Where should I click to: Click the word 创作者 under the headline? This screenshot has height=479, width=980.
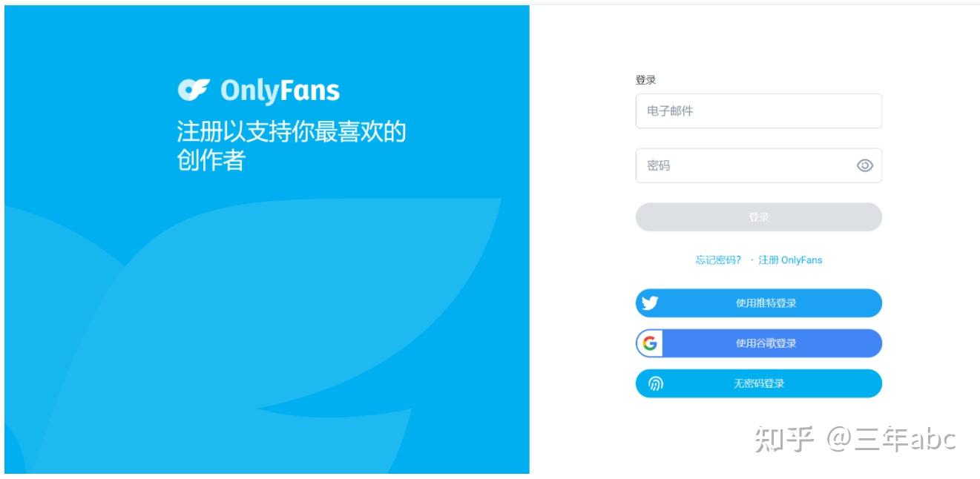pos(211,160)
